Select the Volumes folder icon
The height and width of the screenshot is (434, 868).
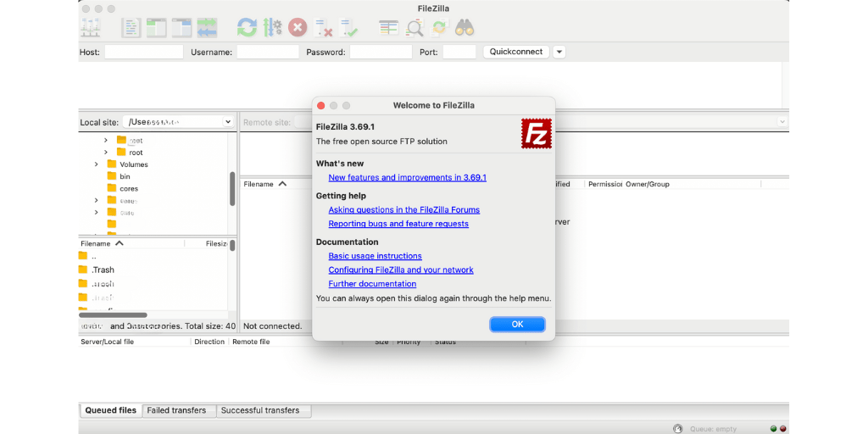click(x=112, y=164)
